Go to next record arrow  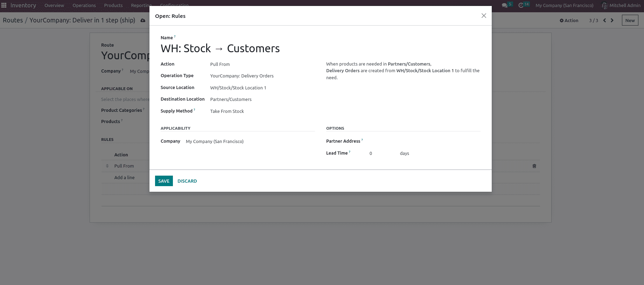tap(612, 20)
